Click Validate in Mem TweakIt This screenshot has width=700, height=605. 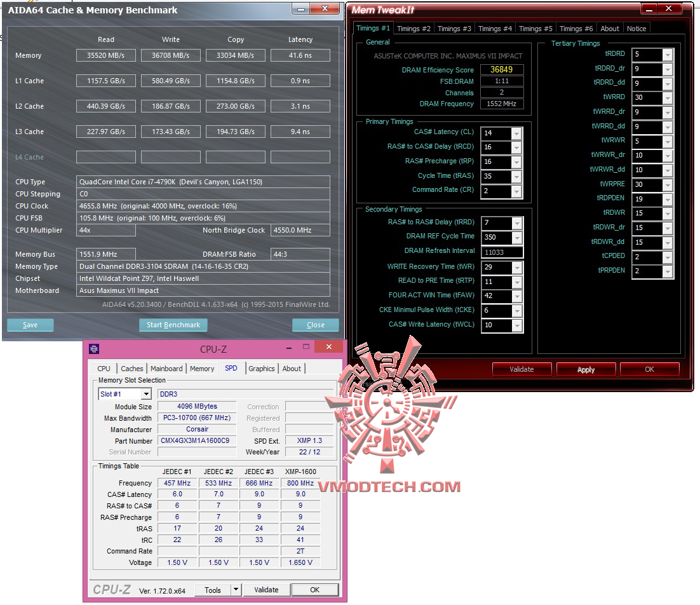coord(522,369)
